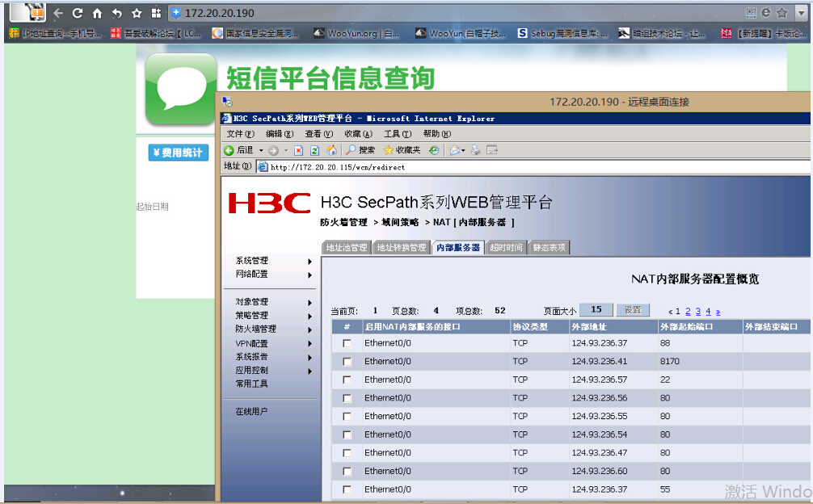
Task: Switch to 静态表项 tab
Action: point(549,248)
